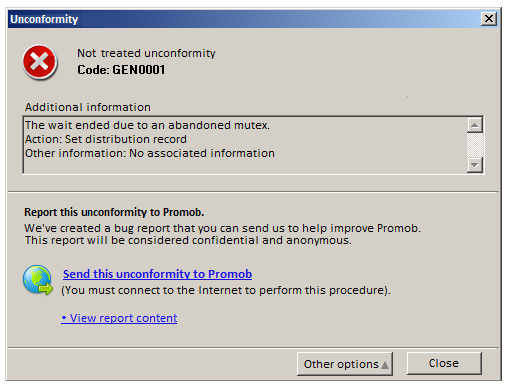
Task: Click the Unconformity title bar text
Action: pos(44,19)
